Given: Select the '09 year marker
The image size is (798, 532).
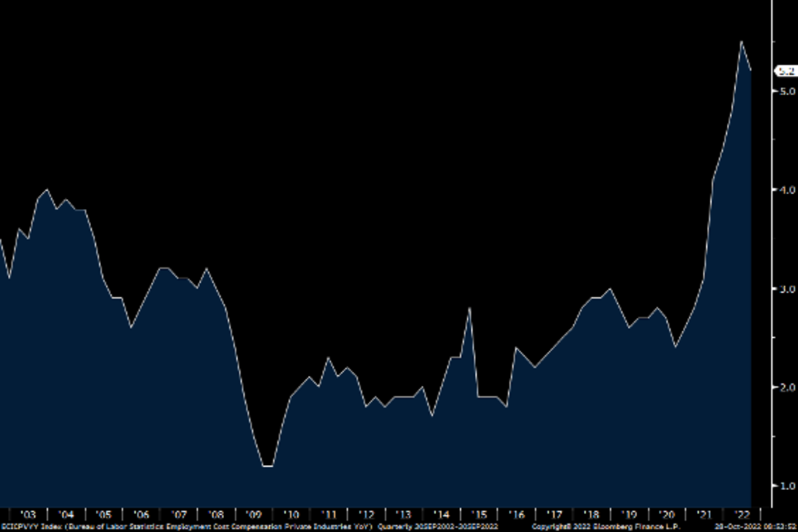Looking at the screenshot, I should 255,514.
